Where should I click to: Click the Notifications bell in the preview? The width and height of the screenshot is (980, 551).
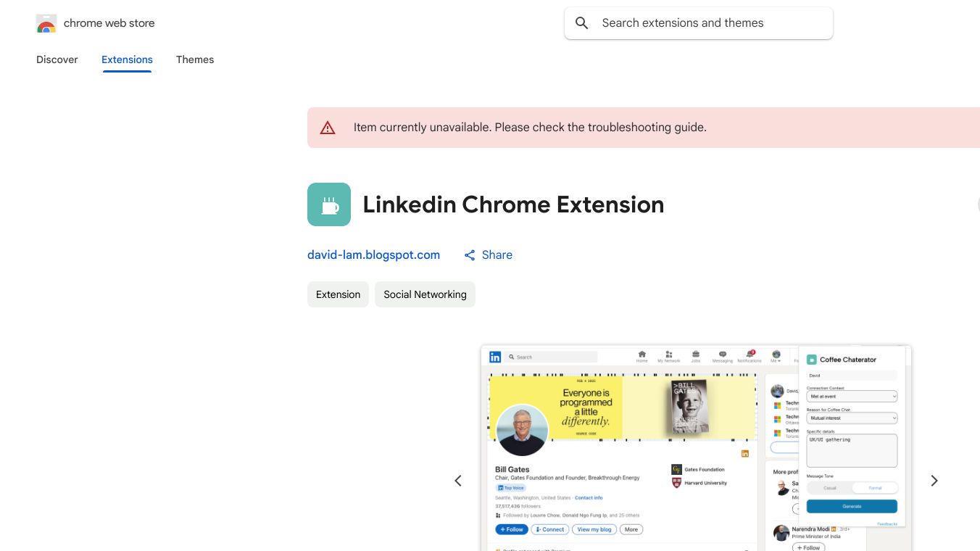(749, 355)
